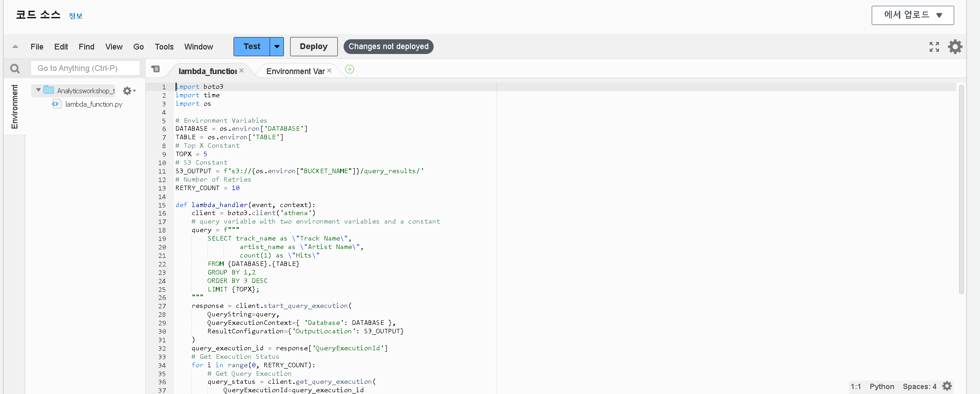Click the 'import time' code line

(x=197, y=95)
